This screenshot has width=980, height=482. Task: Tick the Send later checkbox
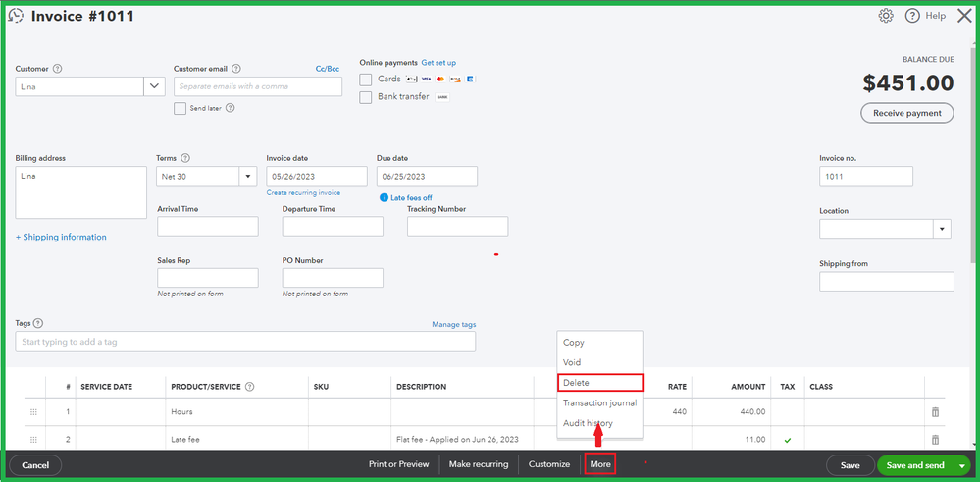tap(180, 108)
